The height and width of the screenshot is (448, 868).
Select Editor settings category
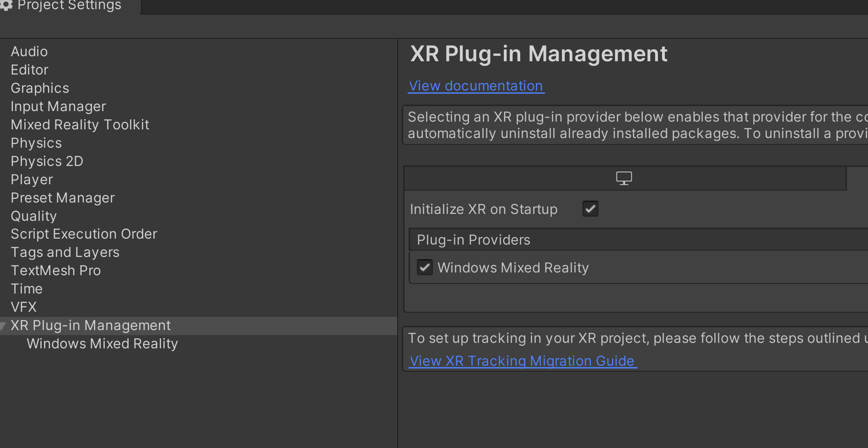point(30,70)
